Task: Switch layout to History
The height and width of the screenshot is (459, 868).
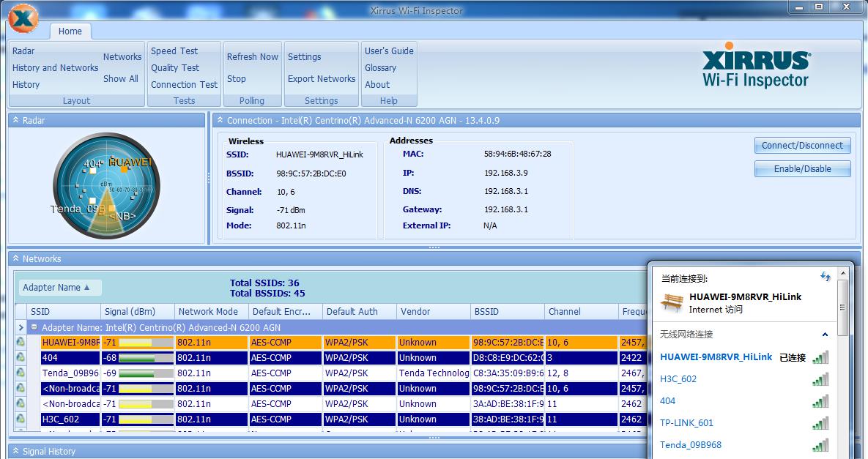Action: 26,85
